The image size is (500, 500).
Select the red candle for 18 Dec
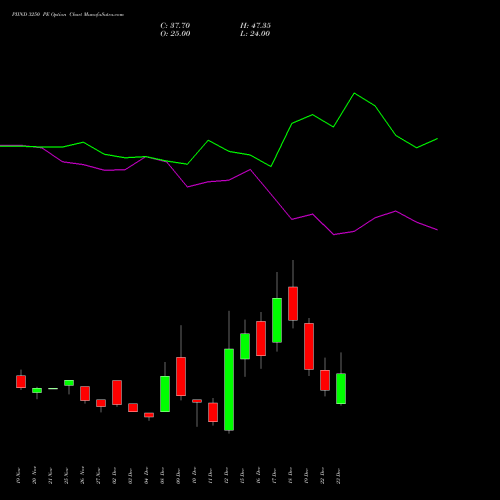click(x=293, y=304)
